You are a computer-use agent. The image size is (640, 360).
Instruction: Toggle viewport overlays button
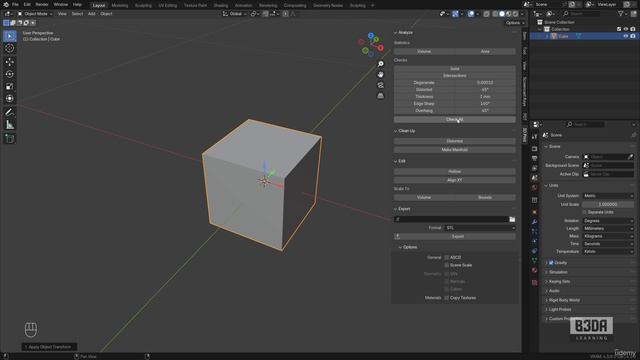tap(471, 13)
